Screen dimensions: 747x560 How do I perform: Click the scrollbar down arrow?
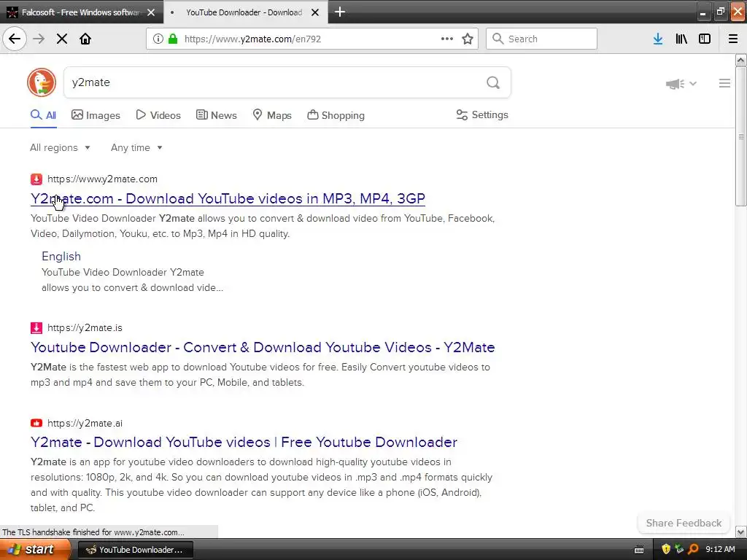coord(740,532)
